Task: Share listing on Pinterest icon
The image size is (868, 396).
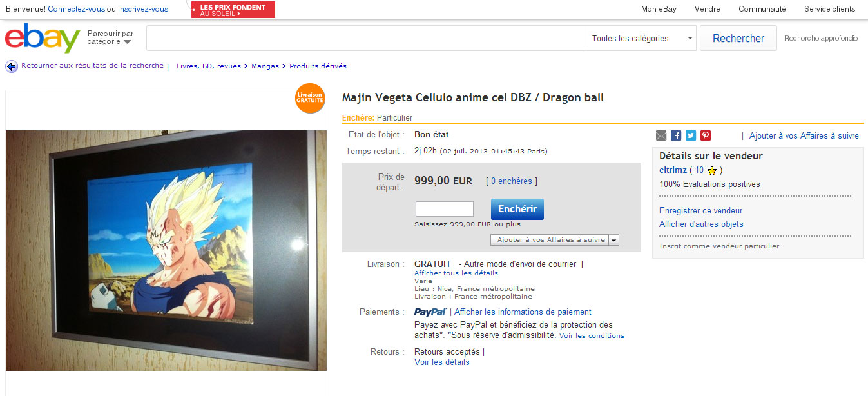Action: tap(706, 135)
